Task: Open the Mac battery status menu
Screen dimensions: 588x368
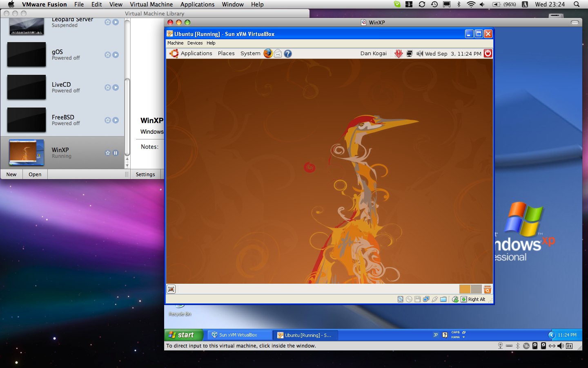Action: tap(504, 4)
